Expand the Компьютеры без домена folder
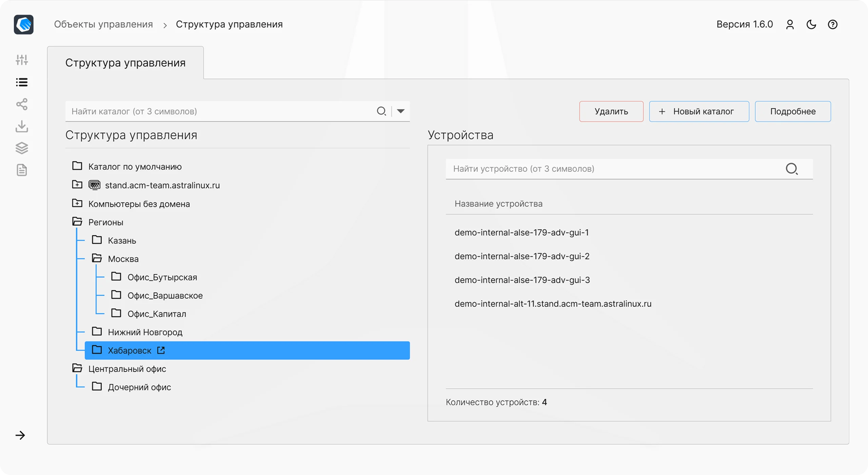This screenshot has height=475, width=868. pos(77,203)
